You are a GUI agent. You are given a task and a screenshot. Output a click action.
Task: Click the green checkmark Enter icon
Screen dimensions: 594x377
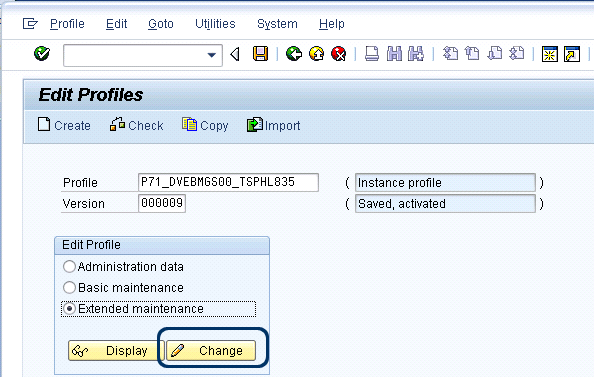[x=42, y=53]
